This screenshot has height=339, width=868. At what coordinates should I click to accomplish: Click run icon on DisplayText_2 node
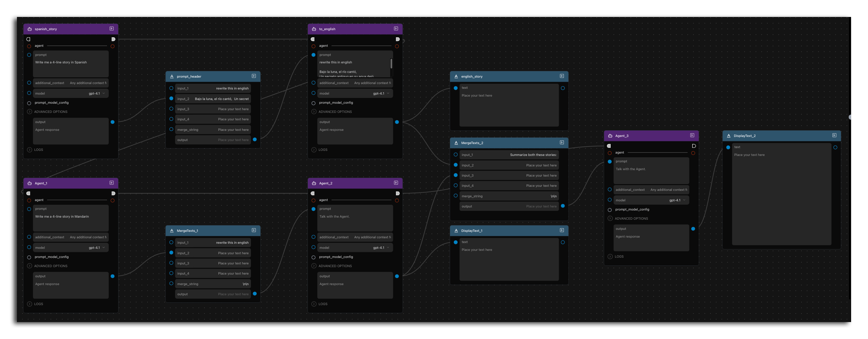834,136
